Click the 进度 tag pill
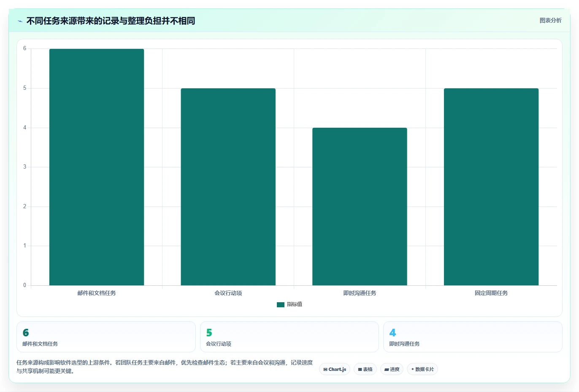Image resolution: width=579 pixels, height=392 pixels. (392, 369)
